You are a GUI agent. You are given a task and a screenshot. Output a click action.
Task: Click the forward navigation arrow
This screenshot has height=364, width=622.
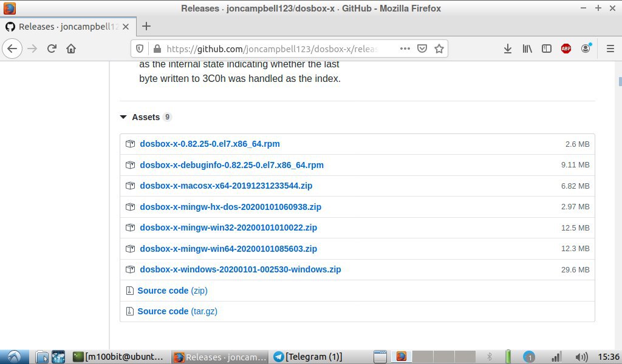(32, 49)
